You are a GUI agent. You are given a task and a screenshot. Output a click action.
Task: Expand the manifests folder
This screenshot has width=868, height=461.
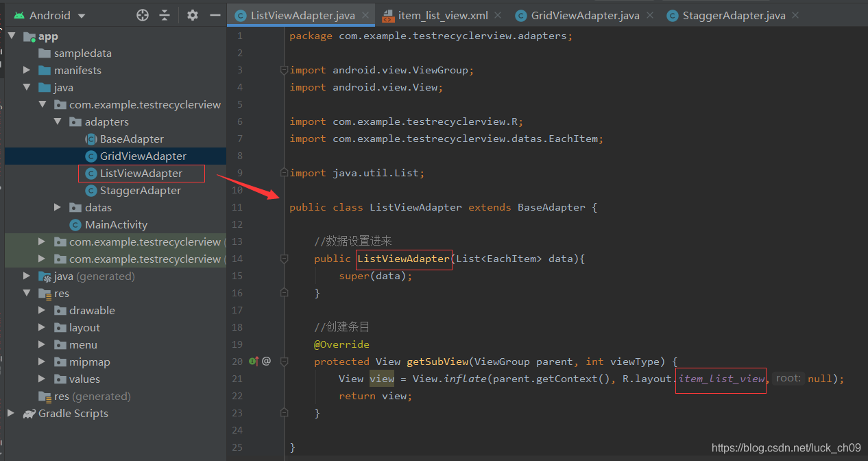(27, 70)
